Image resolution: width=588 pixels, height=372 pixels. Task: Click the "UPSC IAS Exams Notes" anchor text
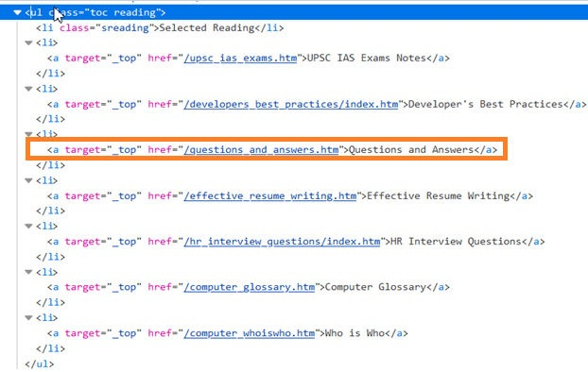click(367, 59)
